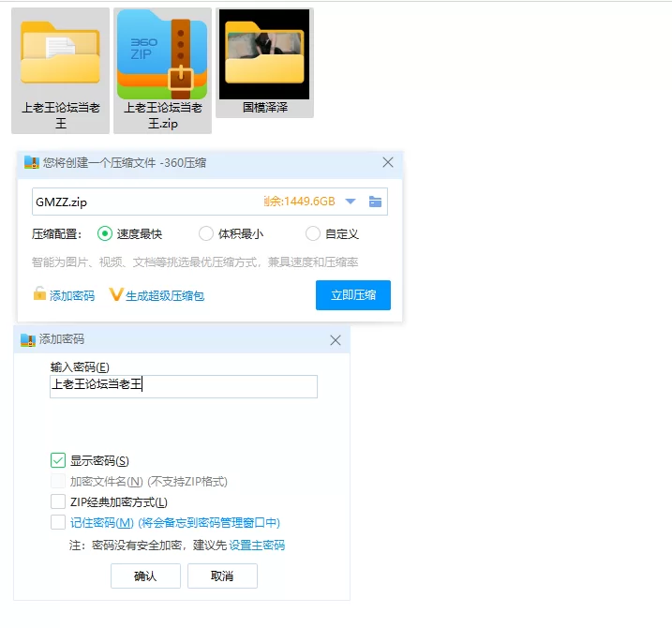Open the 国模泽泽 folder thumbnail
The width and height of the screenshot is (672, 628).
point(264,54)
